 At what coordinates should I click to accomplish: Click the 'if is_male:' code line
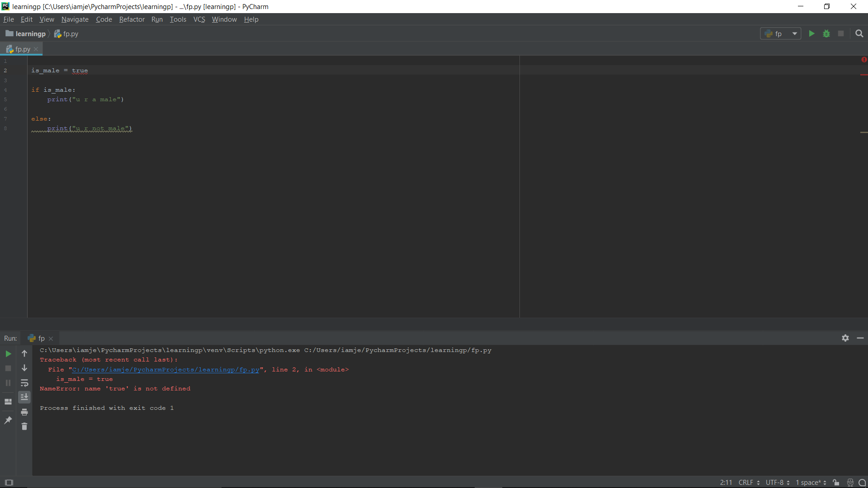coord(53,90)
